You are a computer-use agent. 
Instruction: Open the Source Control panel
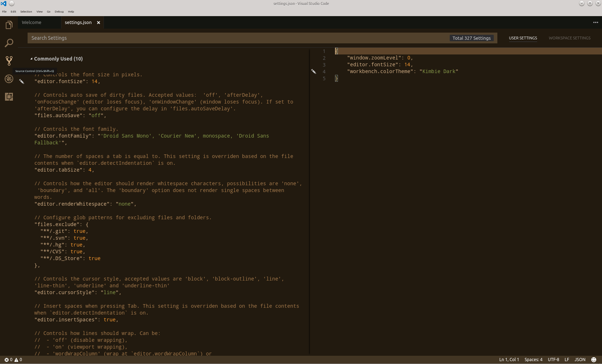[x=9, y=61]
